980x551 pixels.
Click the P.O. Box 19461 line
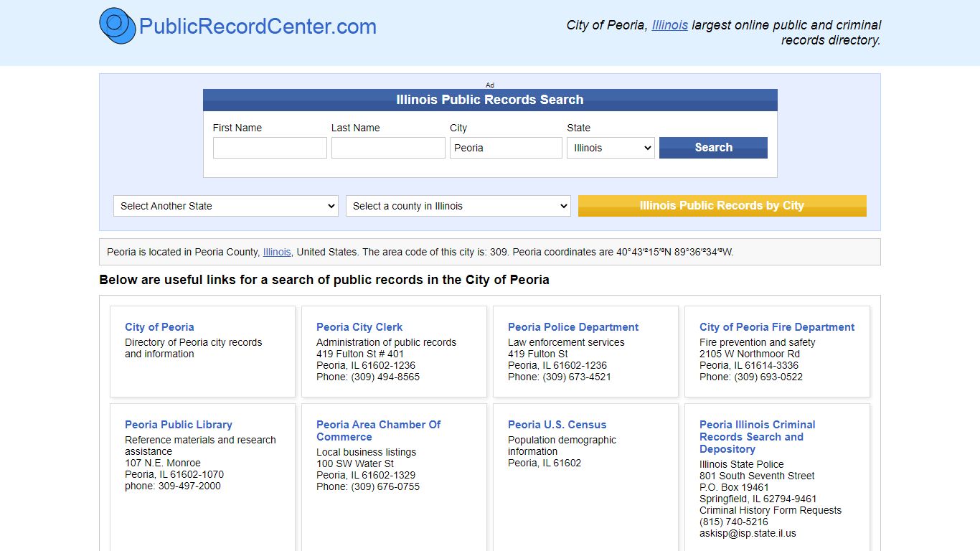tap(734, 487)
